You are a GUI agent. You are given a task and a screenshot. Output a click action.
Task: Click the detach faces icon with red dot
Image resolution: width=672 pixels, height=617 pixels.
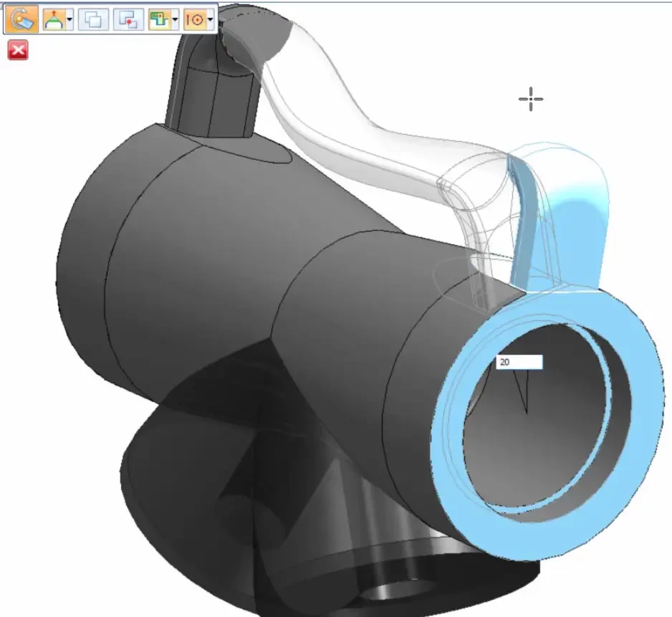click(128, 19)
